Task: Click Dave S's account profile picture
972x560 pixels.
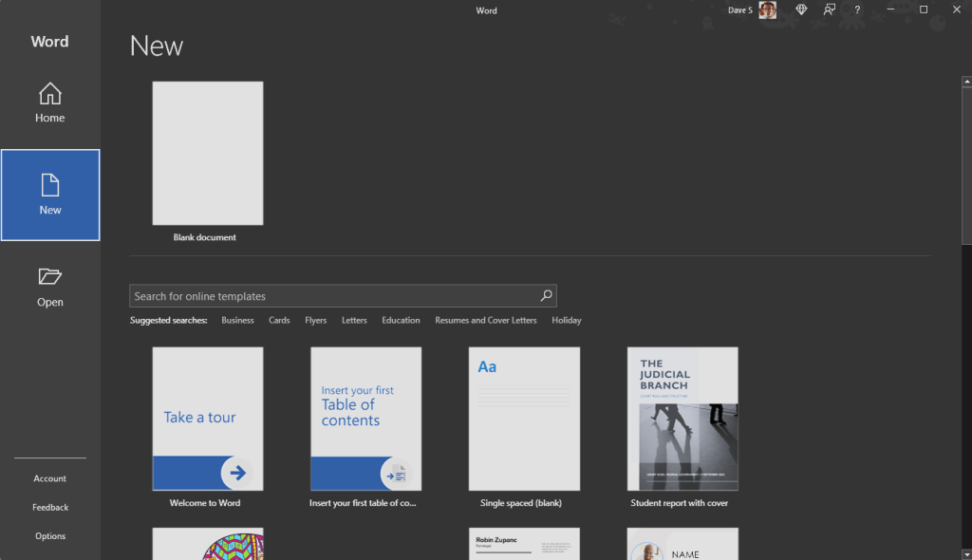Action: (767, 9)
